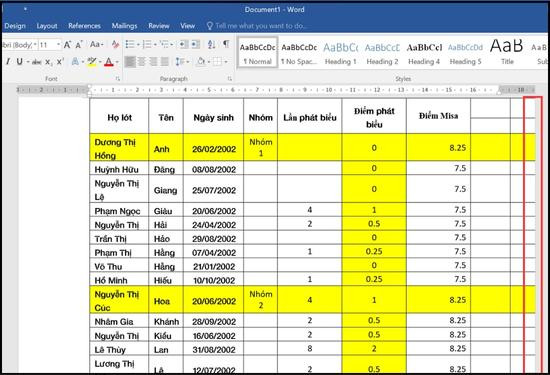
Task: Apply borders to selection
Action: tap(217, 62)
